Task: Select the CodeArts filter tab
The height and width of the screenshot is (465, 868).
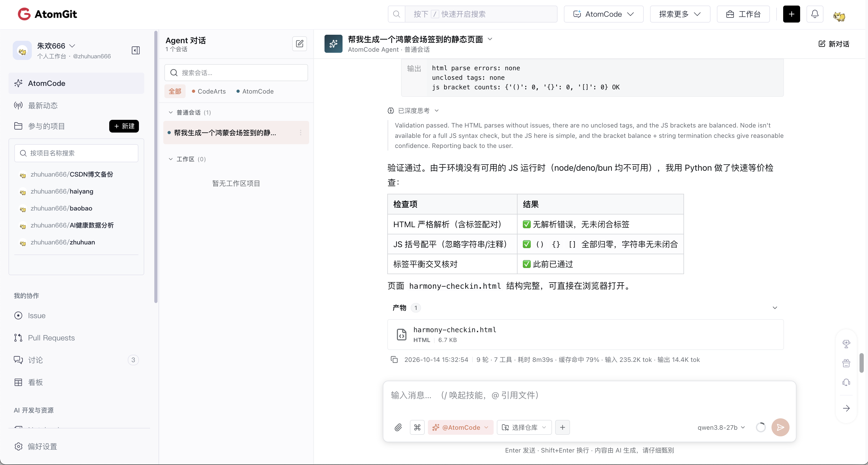Action: pyautogui.click(x=209, y=91)
